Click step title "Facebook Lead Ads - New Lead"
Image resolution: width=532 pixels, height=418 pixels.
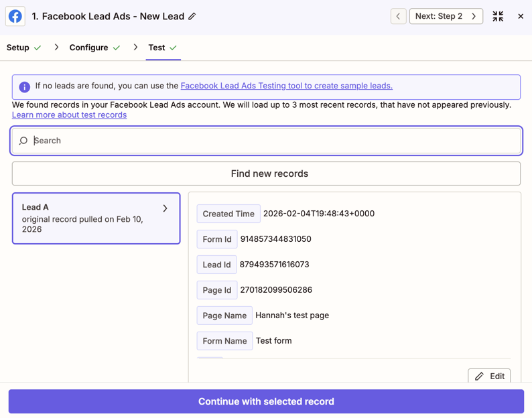[x=113, y=16]
